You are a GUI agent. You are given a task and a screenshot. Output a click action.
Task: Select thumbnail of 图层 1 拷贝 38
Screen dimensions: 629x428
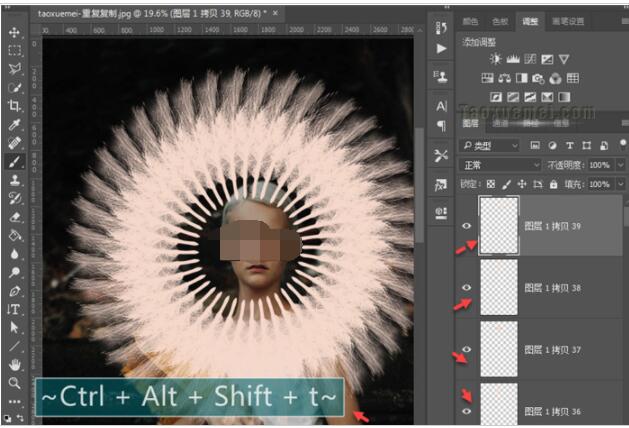point(499,287)
